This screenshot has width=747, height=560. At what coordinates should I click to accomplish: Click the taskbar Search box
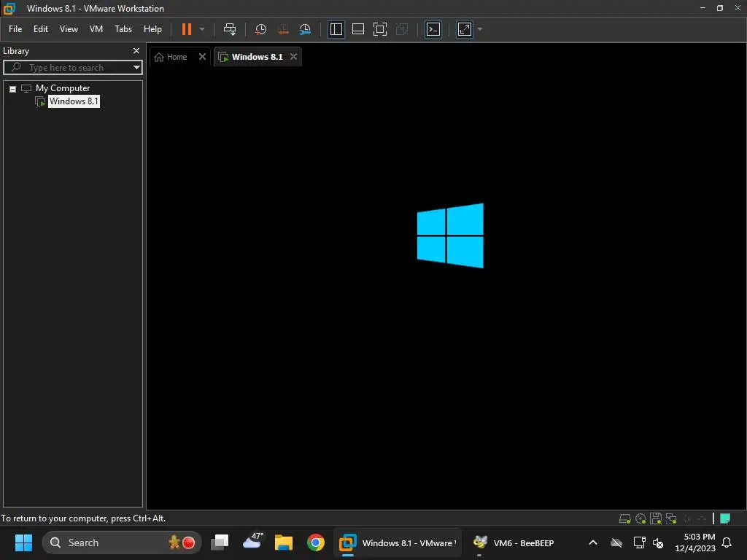[x=122, y=542]
